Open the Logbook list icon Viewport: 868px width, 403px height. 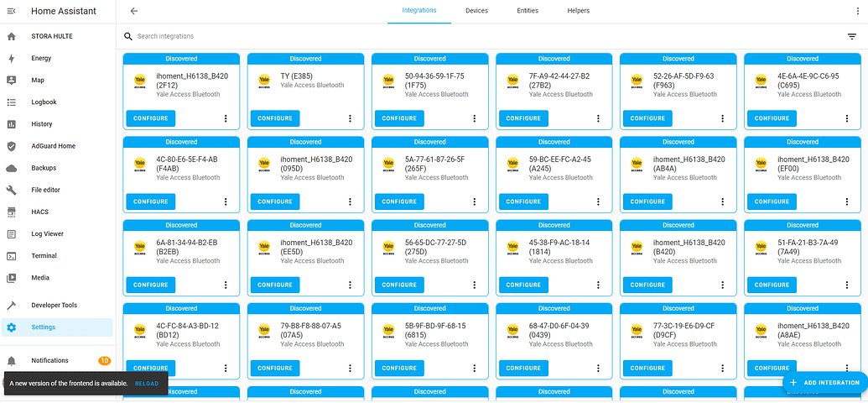pos(11,102)
